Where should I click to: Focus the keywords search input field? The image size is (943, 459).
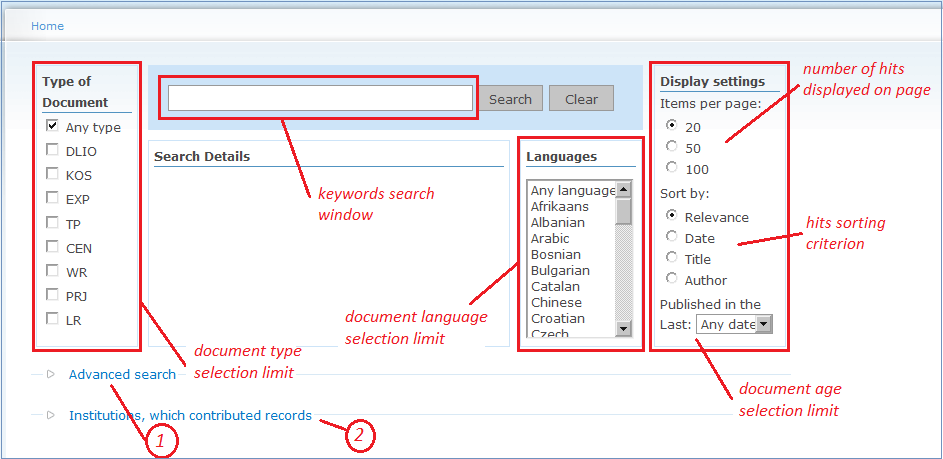coord(321,98)
